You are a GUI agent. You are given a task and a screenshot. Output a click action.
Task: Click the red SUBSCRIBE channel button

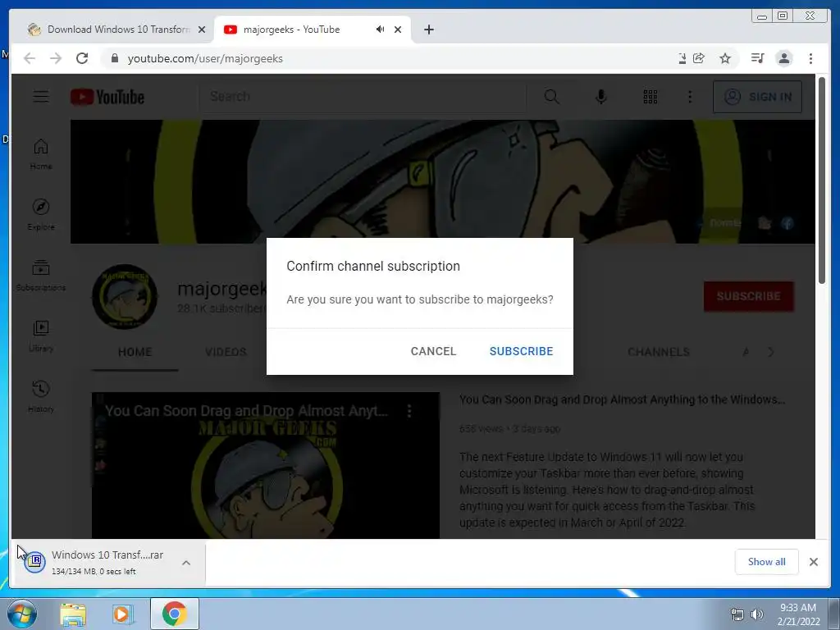point(748,296)
